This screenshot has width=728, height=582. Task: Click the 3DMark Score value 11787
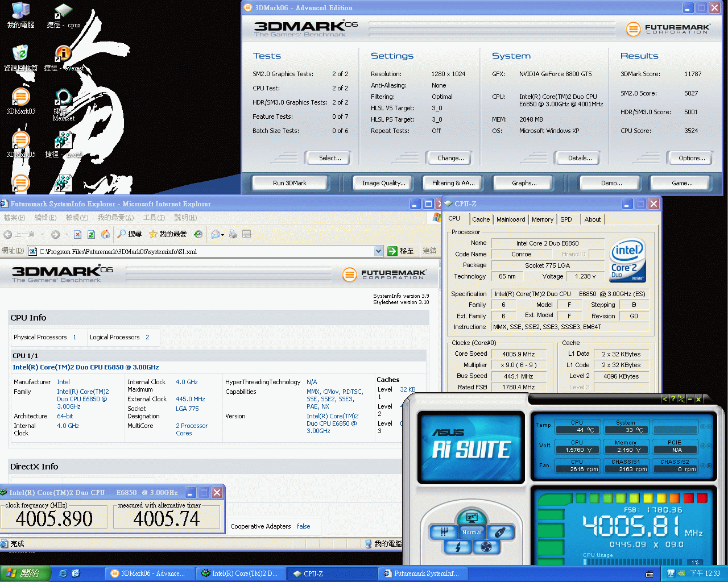pyautogui.click(x=693, y=74)
